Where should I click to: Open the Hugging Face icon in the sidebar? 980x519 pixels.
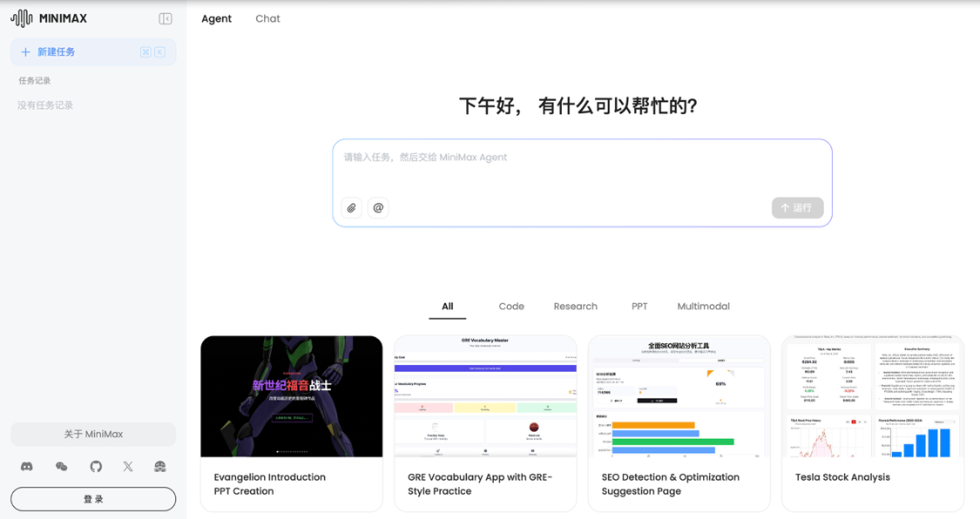coord(160,467)
